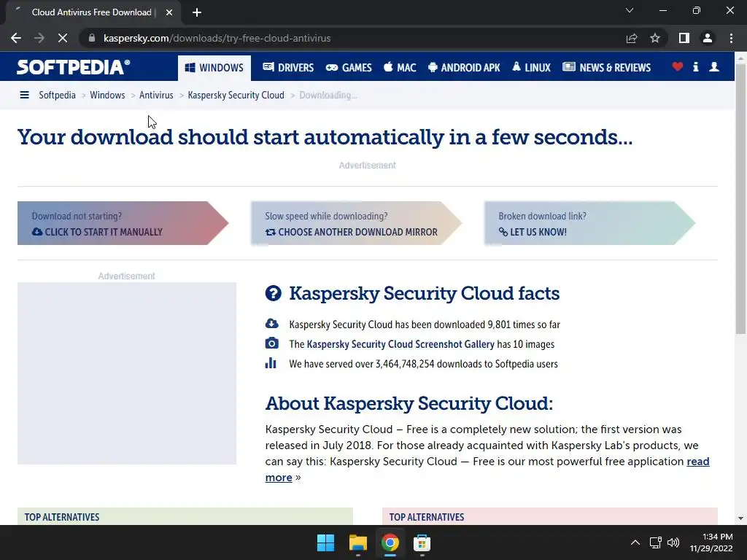Open the Chrome three-dot menu
The width and height of the screenshot is (747, 560).
(x=731, y=38)
